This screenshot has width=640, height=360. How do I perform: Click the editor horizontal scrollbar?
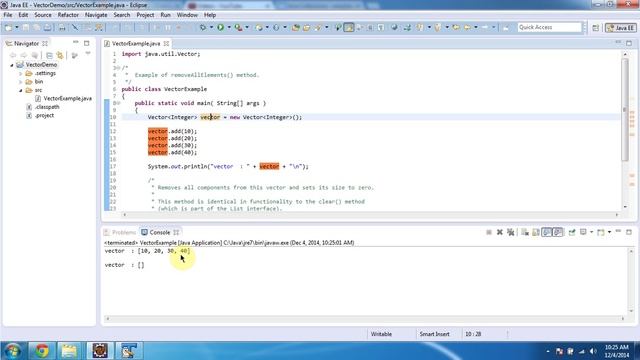pos(371,215)
